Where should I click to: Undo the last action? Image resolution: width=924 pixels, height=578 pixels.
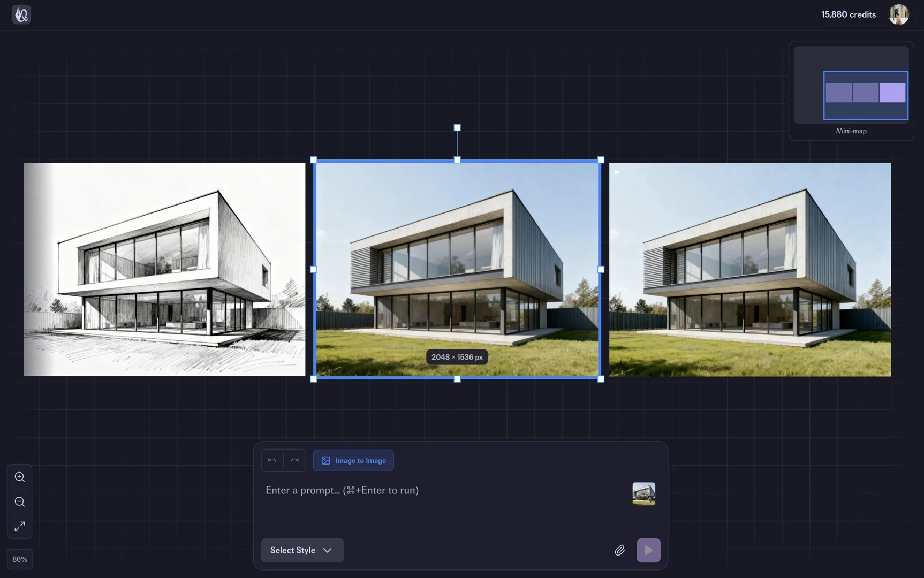(272, 460)
